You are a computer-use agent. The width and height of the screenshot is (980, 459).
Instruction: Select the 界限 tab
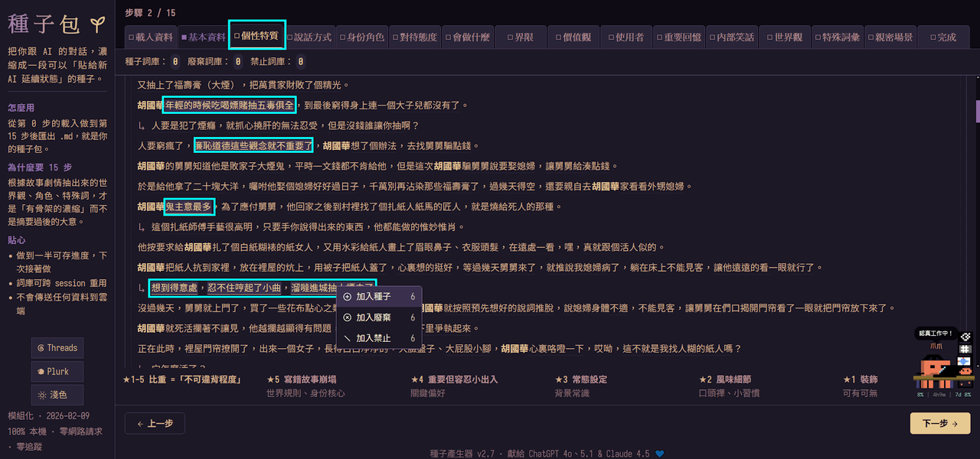pos(521,37)
